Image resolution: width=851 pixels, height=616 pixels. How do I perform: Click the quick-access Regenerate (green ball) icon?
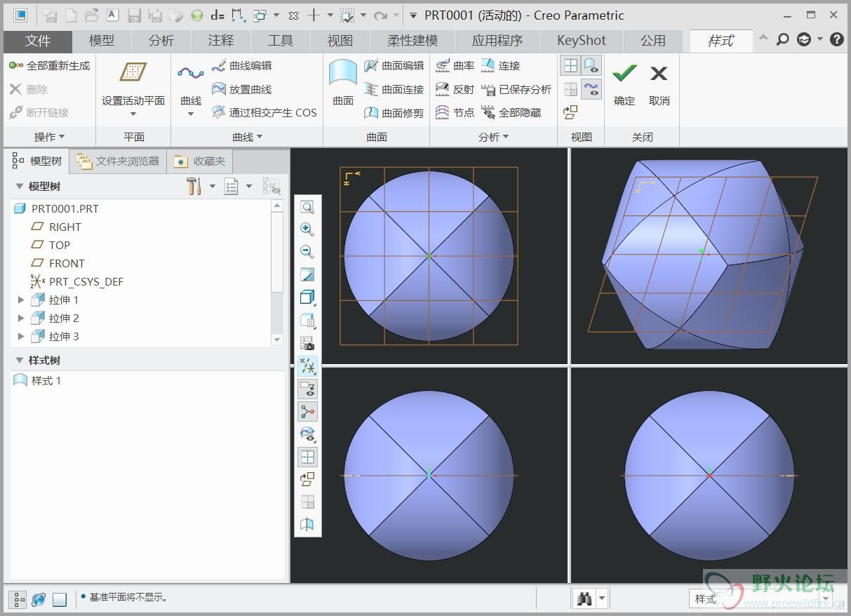[197, 15]
